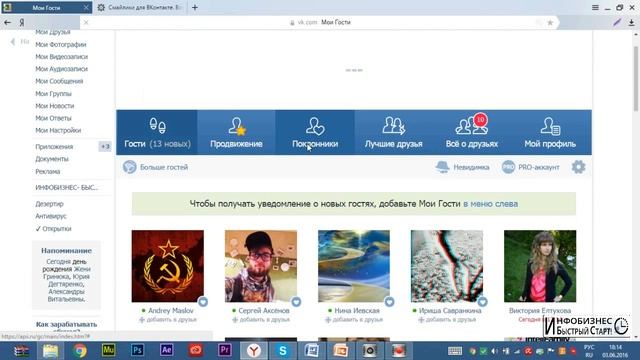Open Photoshop from the taskbar

[x=138, y=351]
